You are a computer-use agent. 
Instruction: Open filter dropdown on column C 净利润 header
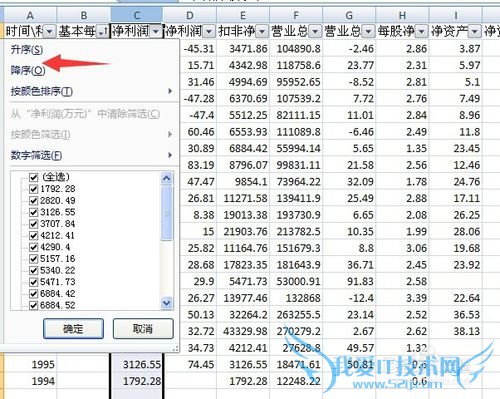156,32
